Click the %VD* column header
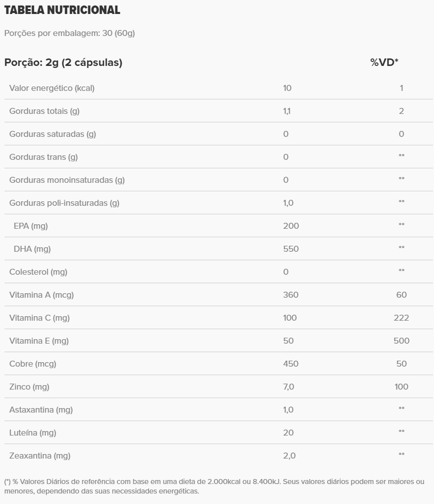 pyautogui.click(x=384, y=62)
